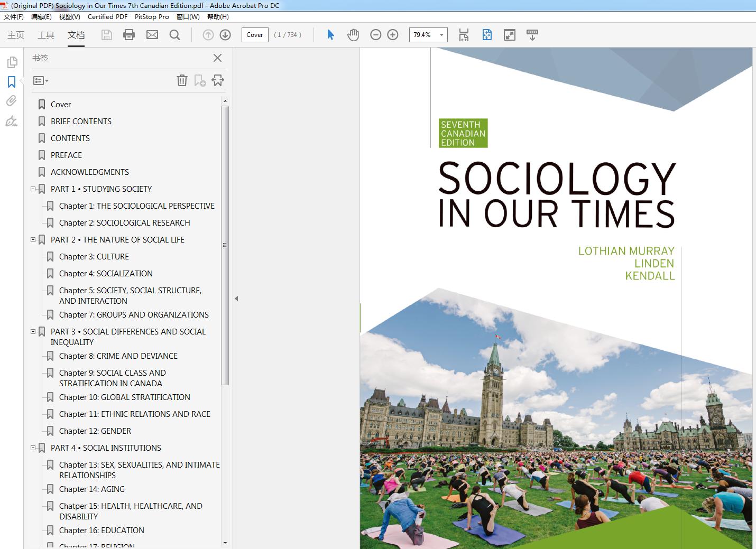Click the Save file icon
Screen dimensions: 756x549
click(107, 35)
